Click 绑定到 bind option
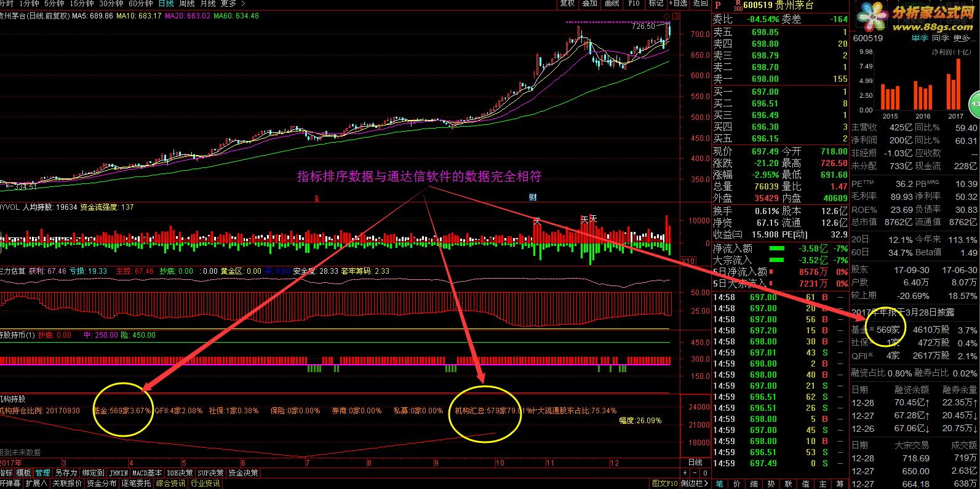Screen dimensions: 980x489 pos(93,473)
